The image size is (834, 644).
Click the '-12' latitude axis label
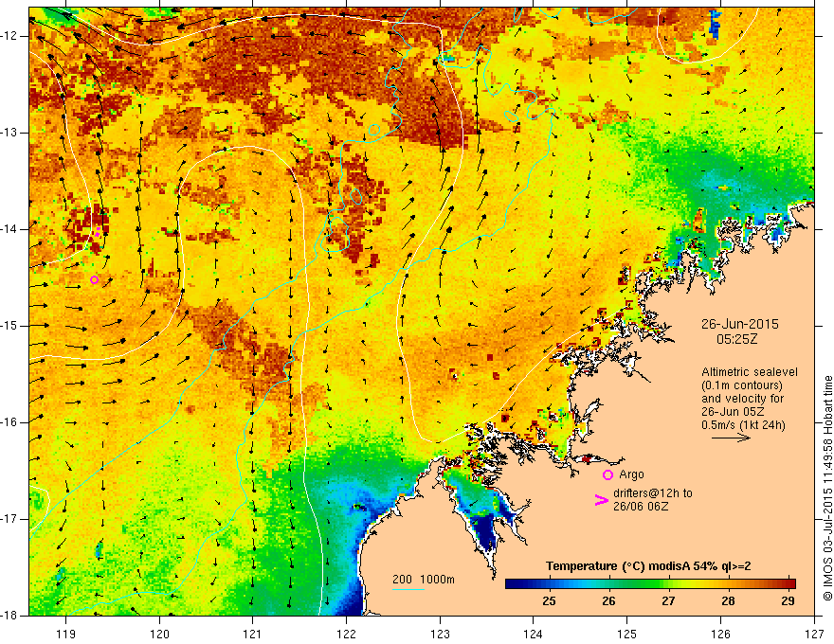[x=10, y=36]
